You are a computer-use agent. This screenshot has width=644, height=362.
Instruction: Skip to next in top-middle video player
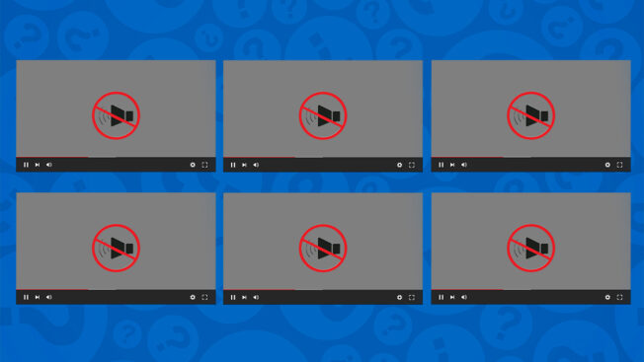244,165
